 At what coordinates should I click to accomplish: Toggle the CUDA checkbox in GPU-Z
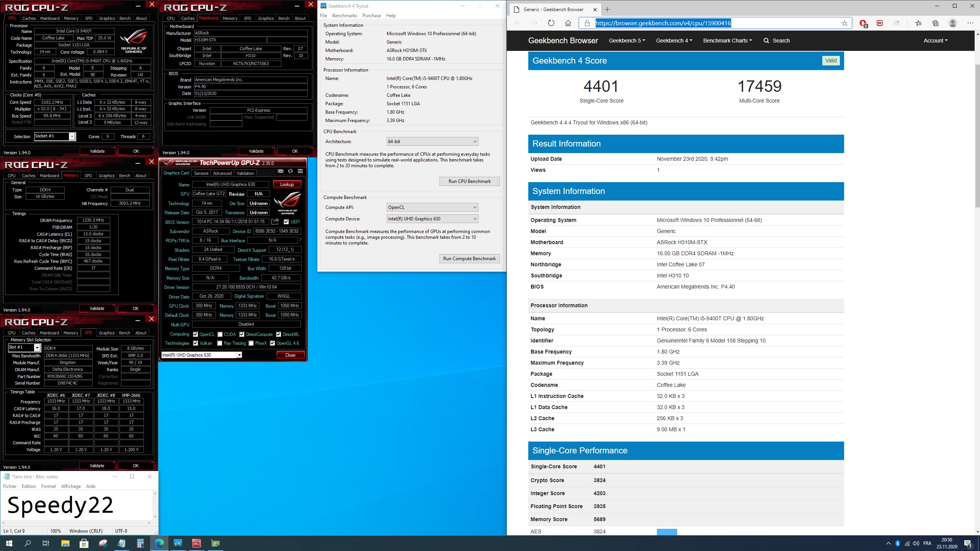(x=220, y=334)
